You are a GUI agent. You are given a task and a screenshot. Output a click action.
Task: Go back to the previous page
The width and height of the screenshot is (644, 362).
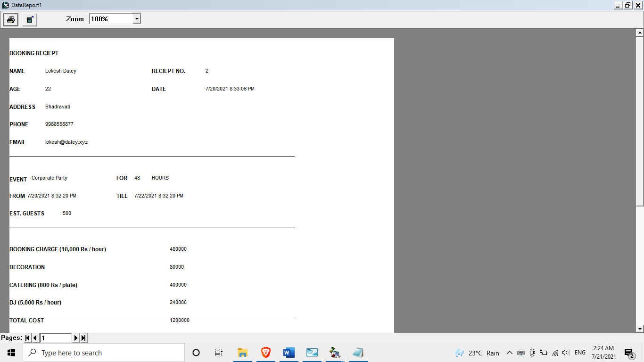click(x=35, y=337)
